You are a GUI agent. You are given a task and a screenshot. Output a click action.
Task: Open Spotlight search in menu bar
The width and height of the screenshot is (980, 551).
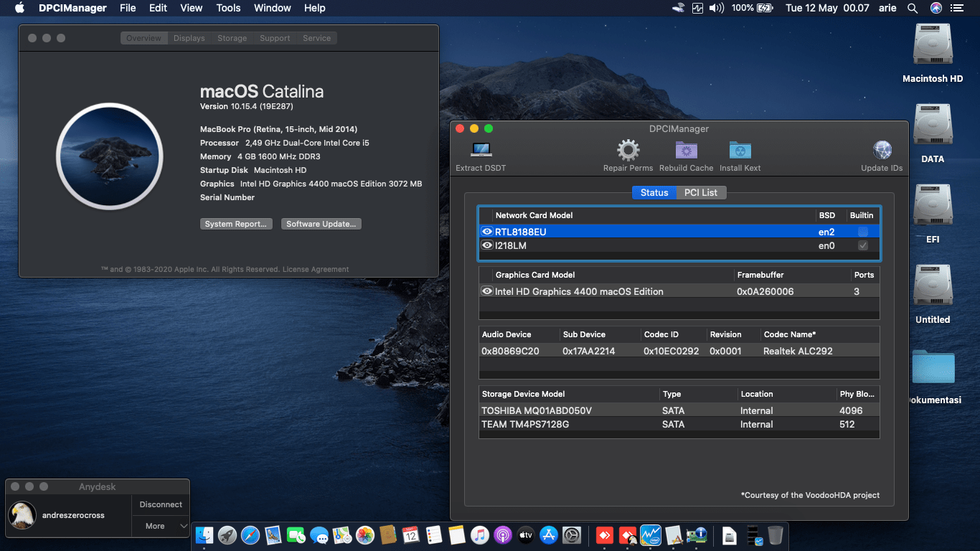pos(913,8)
